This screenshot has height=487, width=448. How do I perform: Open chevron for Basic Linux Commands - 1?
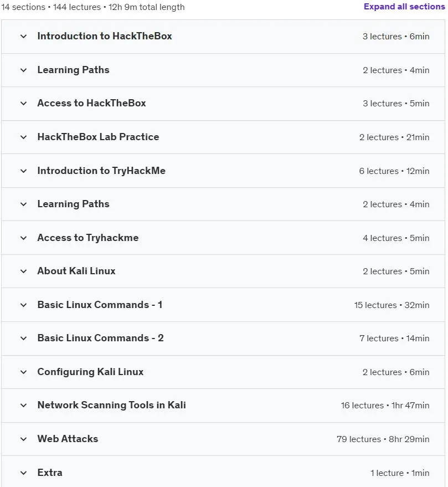point(23,305)
